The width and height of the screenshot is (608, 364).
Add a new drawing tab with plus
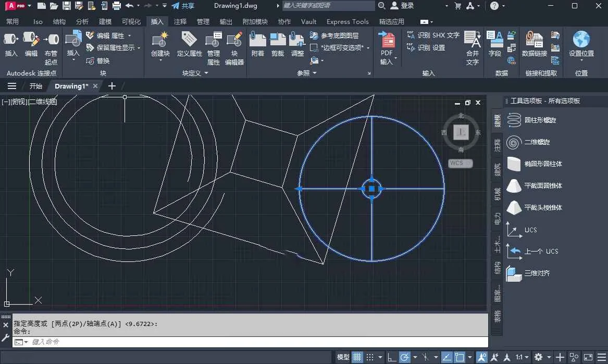tap(111, 86)
